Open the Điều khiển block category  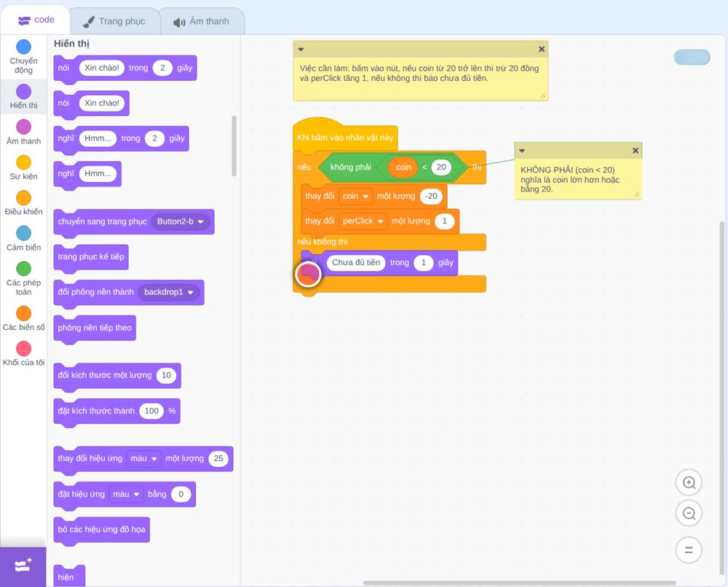click(x=24, y=203)
